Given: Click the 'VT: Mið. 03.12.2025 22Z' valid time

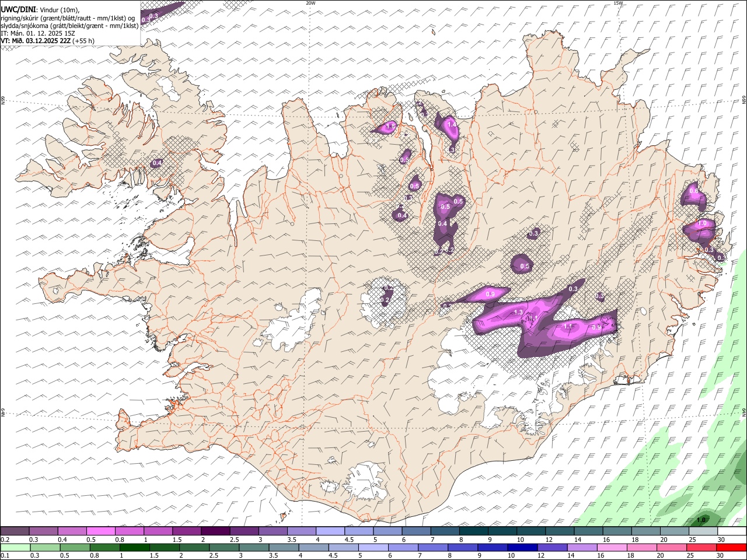Looking at the screenshot, I should (x=36, y=41).
